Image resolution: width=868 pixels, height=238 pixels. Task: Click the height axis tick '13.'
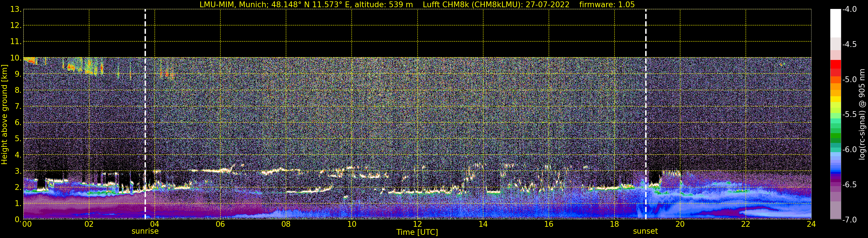coord(16,10)
